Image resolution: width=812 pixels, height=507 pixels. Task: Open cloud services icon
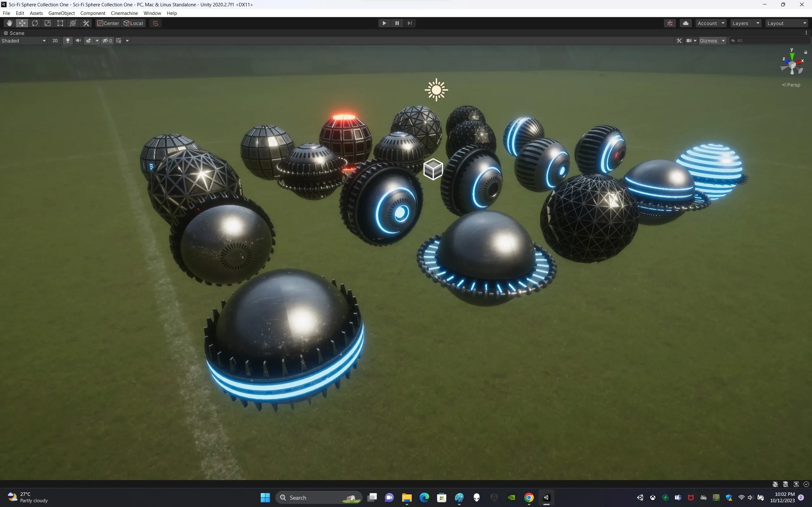[685, 23]
